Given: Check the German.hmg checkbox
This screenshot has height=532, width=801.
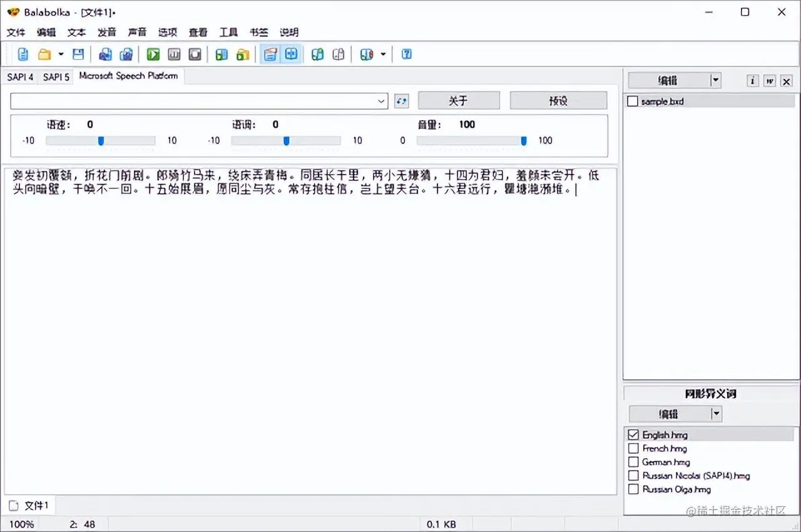Looking at the screenshot, I should [633, 462].
